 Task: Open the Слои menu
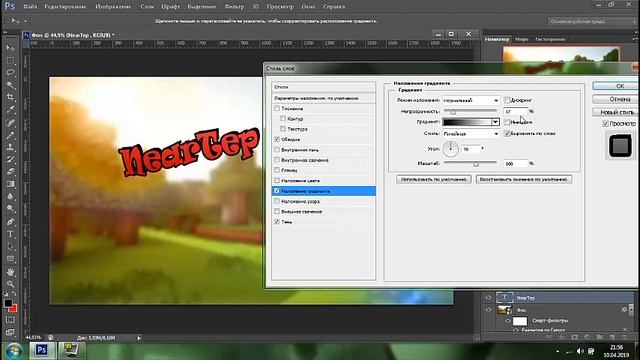coord(147,7)
